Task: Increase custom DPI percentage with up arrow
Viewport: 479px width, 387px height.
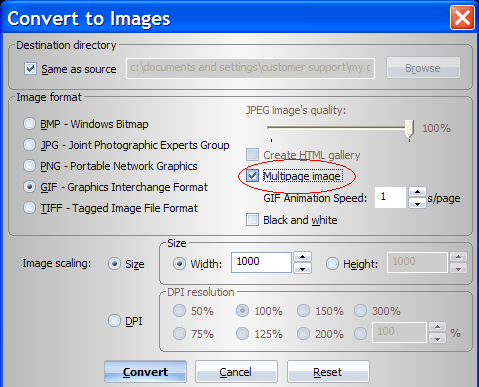Action: coord(438,327)
